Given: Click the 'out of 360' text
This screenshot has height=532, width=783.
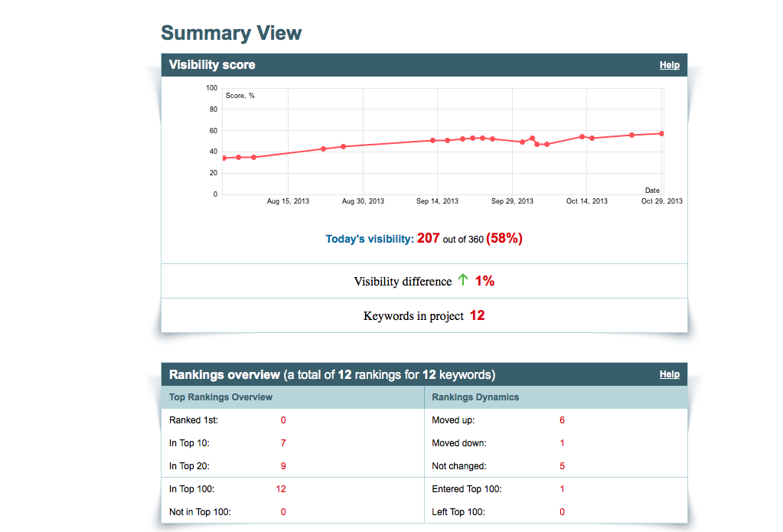Looking at the screenshot, I should [x=463, y=240].
